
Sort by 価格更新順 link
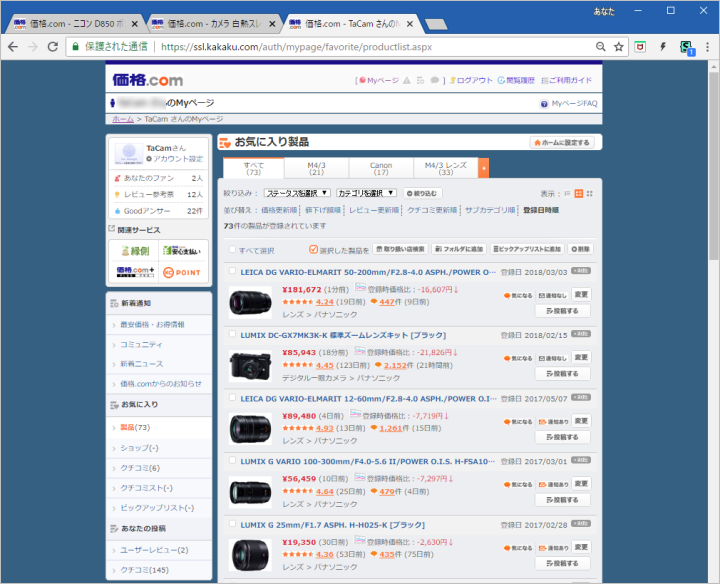(x=279, y=210)
